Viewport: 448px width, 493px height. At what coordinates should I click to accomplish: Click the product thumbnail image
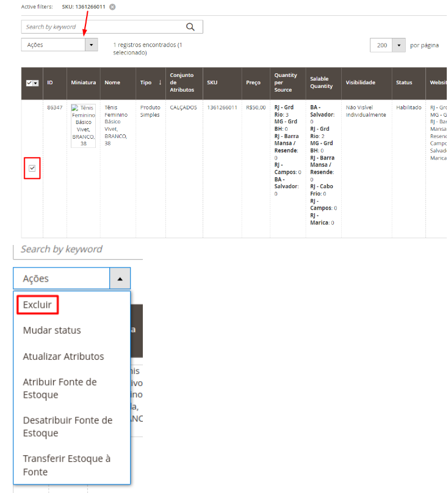click(x=83, y=126)
